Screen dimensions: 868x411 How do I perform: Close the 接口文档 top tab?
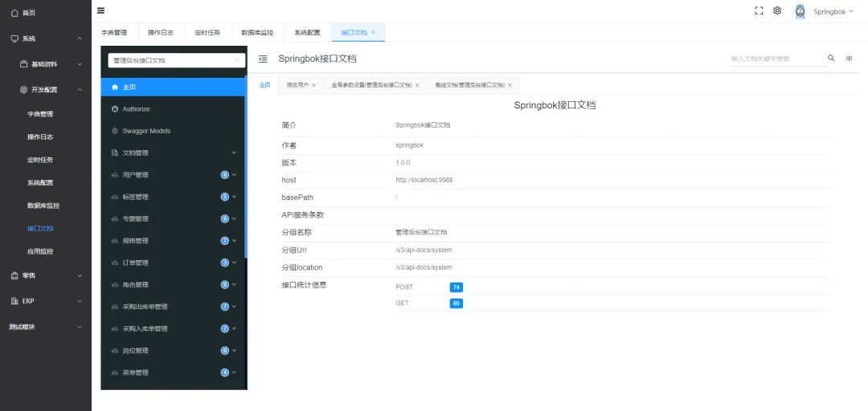click(x=373, y=33)
